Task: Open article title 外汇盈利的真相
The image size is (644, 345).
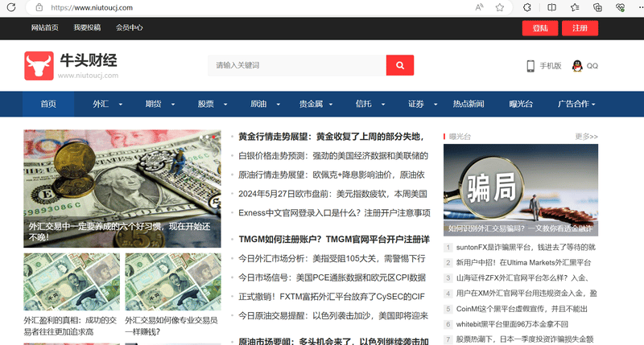Action: [70, 327]
